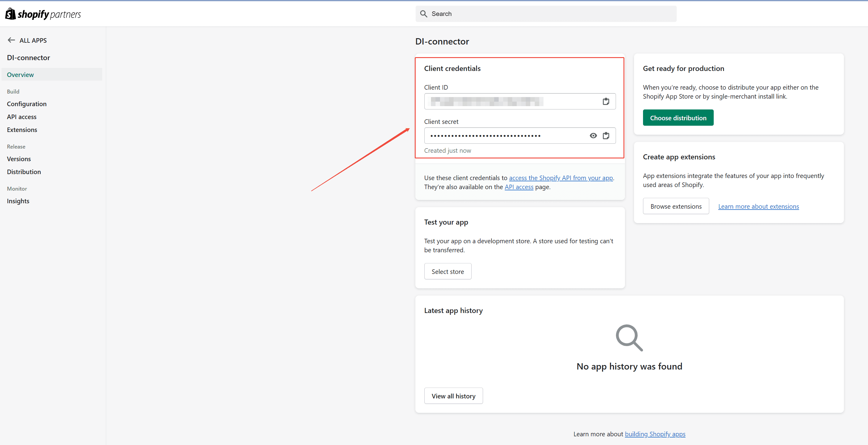This screenshot has width=868, height=445.
Task: Click the Shopify Partners logo
Action: click(43, 14)
